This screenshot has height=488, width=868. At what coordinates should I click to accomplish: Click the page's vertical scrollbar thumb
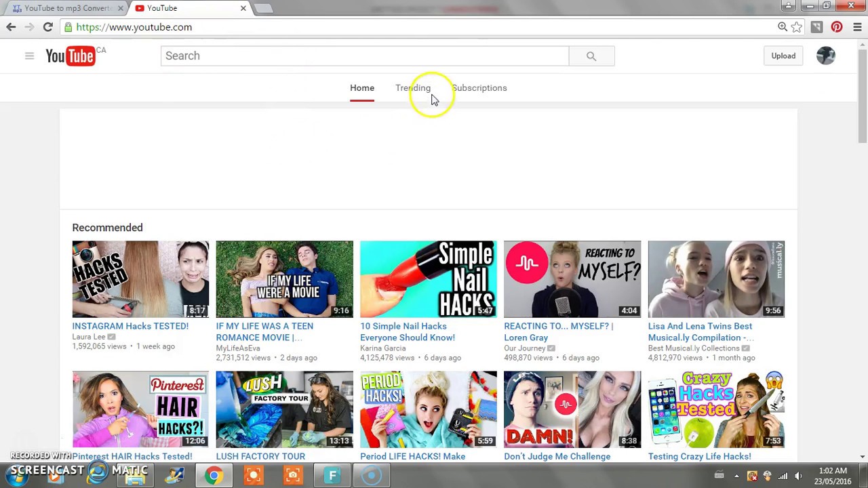pyautogui.click(x=862, y=95)
